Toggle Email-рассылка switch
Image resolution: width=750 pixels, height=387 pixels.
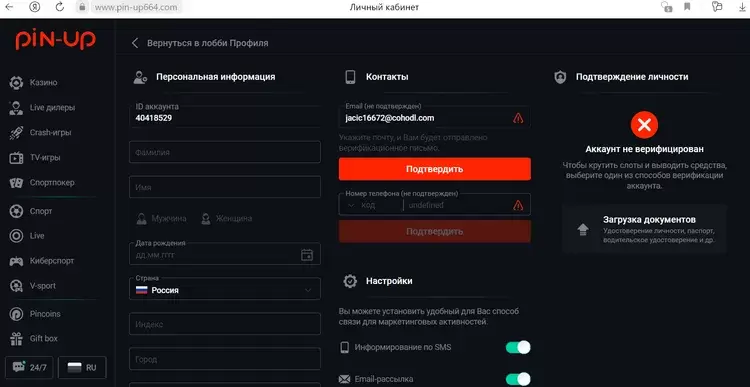[x=518, y=379]
